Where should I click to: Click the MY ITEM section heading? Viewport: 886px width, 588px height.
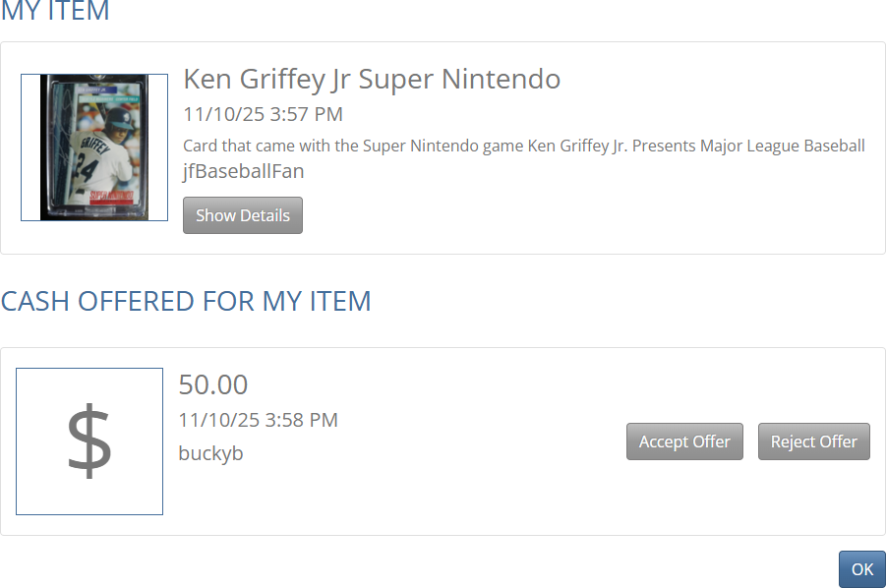(x=55, y=12)
